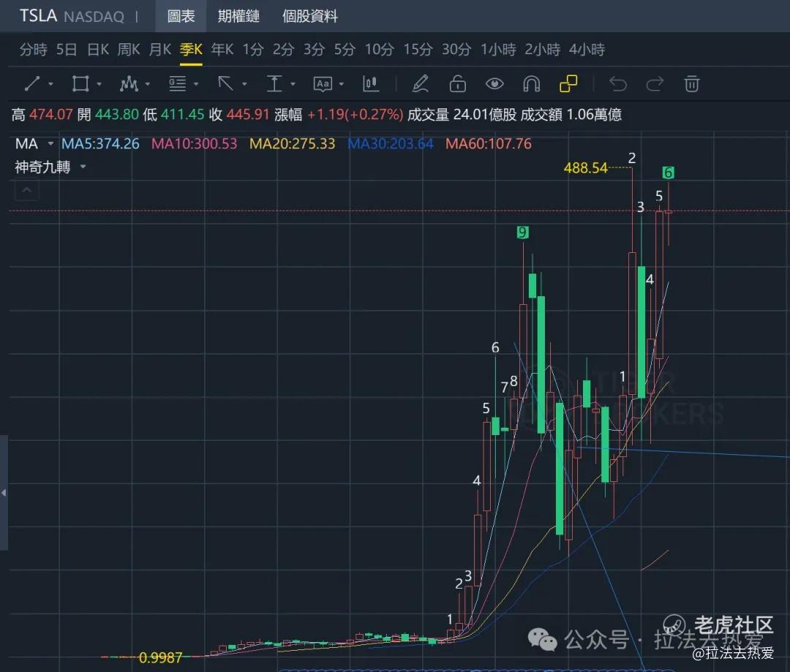This screenshot has height=672, width=790.
Task: Open the 個股資料 tab
Action: pyautogui.click(x=310, y=16)
